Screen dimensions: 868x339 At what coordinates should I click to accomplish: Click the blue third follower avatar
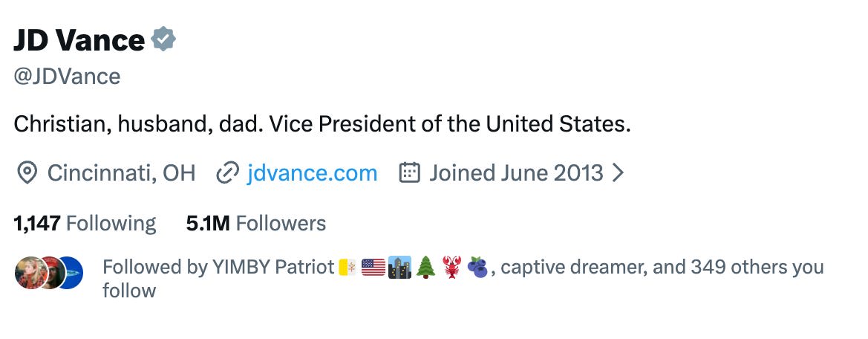point(71,273)
